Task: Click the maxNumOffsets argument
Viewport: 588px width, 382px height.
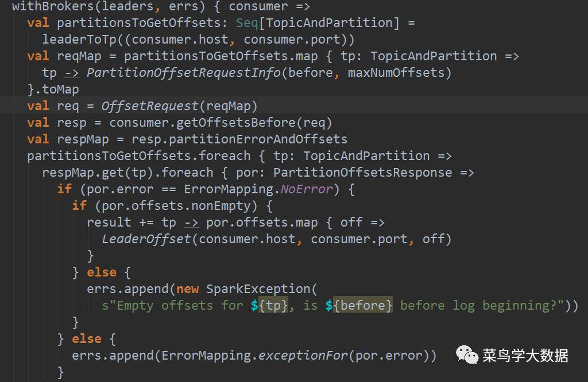Action: coord(396,73)
